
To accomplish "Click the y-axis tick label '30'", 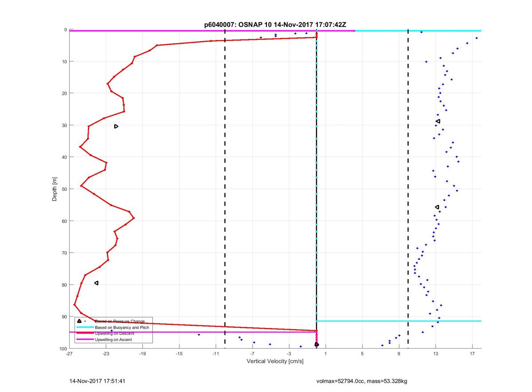I will point(64,125).
